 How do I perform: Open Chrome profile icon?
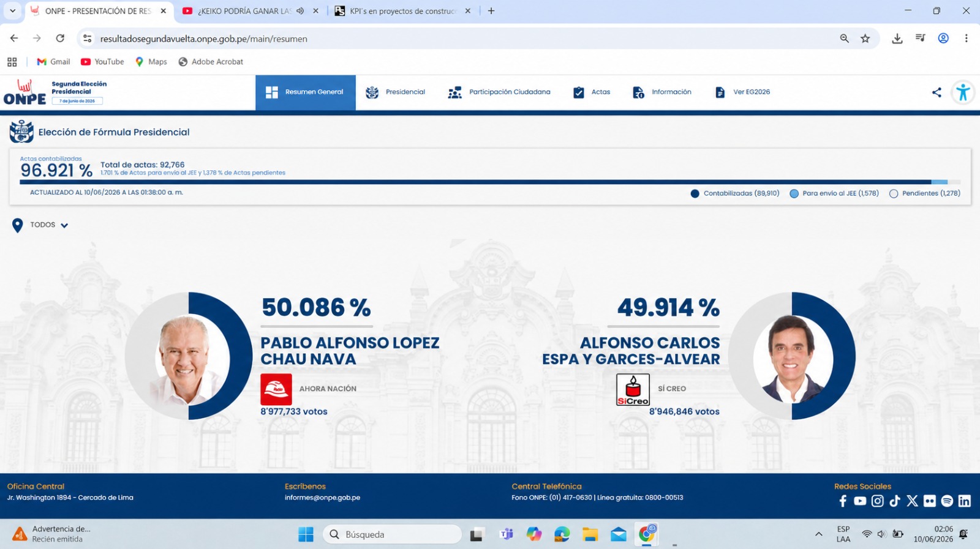tap(944, 39)
